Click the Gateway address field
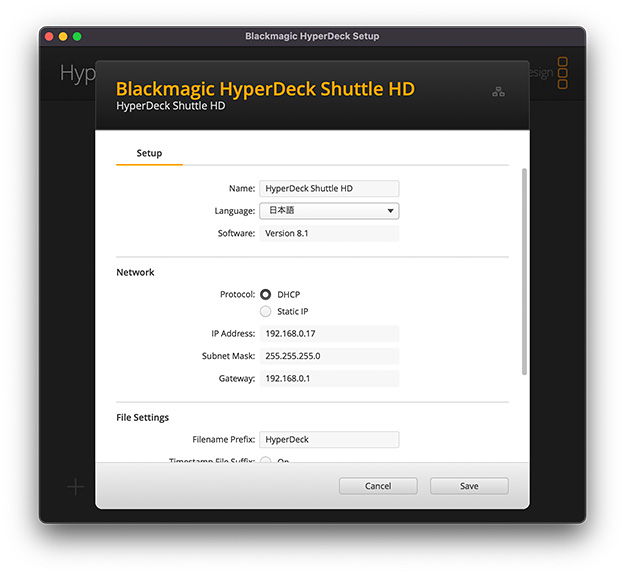This screenshot has width=625, height=575. click(329, 379)
